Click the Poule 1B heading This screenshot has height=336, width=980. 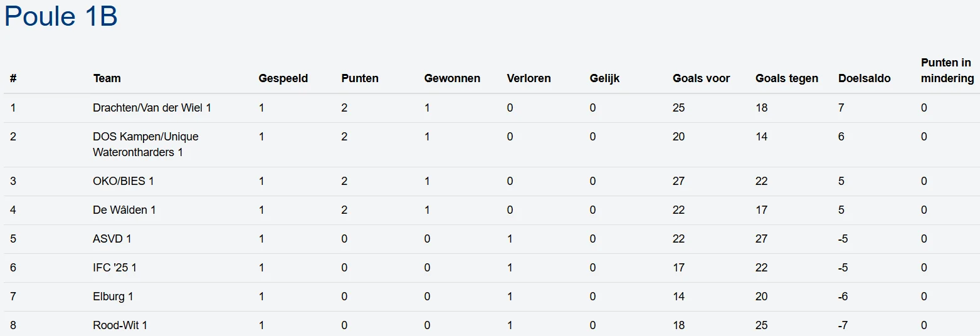click(61, 17)
